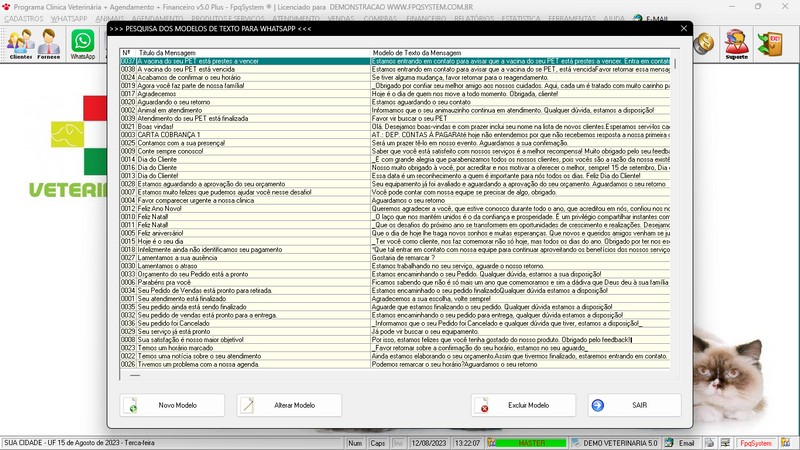Select row 0021 Boas vindas
The width and height of the screenshot is (800, 450).
point(395,127)
